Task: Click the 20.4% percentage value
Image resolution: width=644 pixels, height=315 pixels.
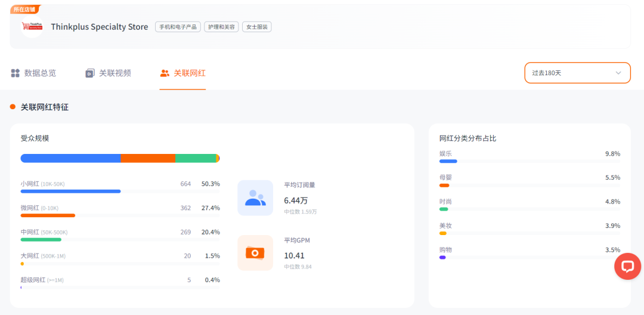Action: (x=210, y=232)
